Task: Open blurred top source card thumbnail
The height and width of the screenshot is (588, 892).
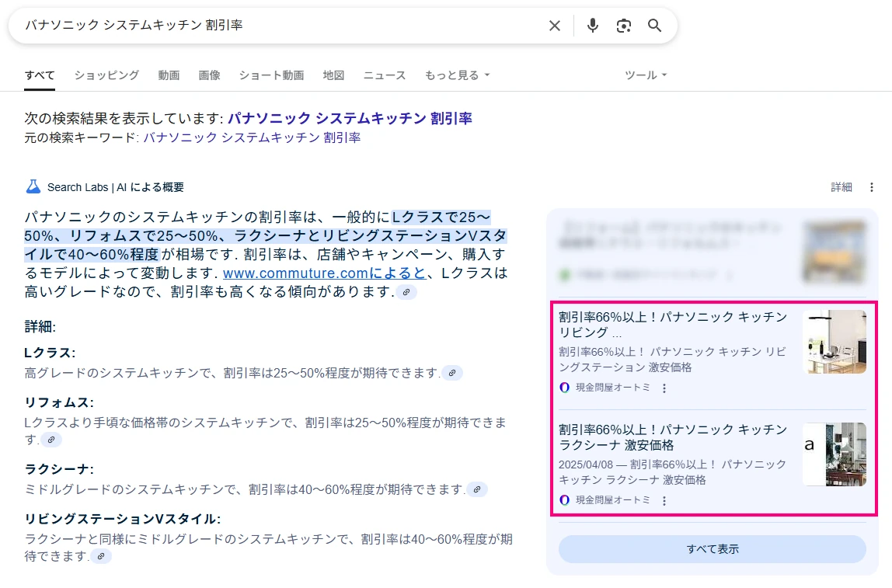Action: click(x=835, y=252)
